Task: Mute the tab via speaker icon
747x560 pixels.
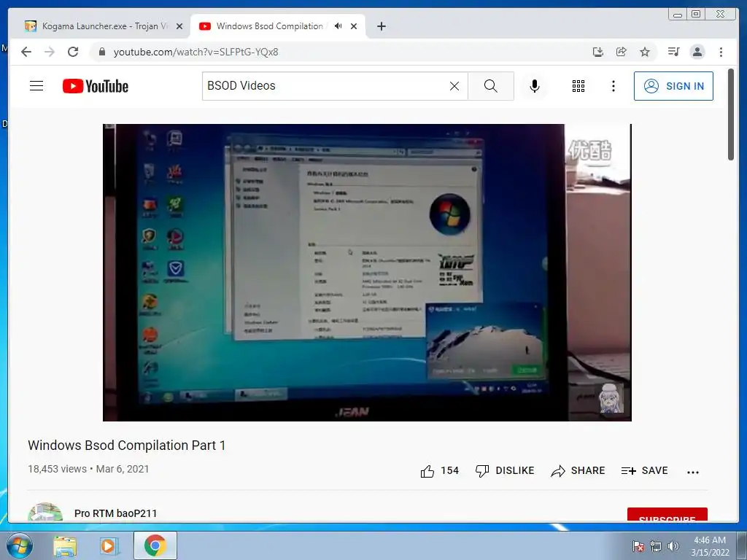Action: pos(338,26)
